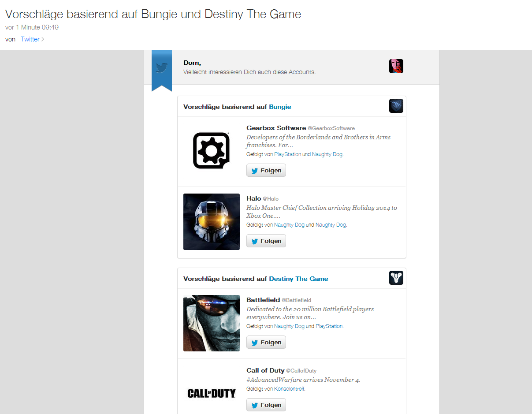Image resolution: width=532 pixels, height=414 pixels.
Task: Follow Battlefield with Folgen button
Action: [x=266, y=342]
